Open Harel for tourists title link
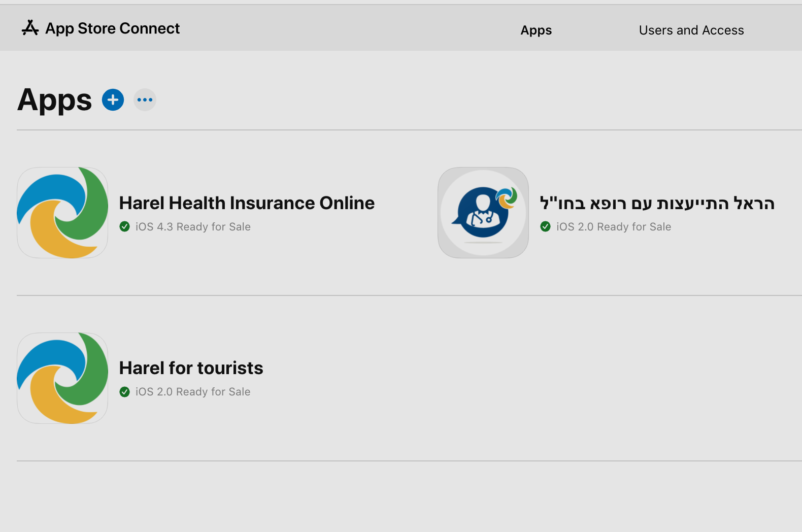The height and width of the screenshot is (532, 802). point(191,368)
